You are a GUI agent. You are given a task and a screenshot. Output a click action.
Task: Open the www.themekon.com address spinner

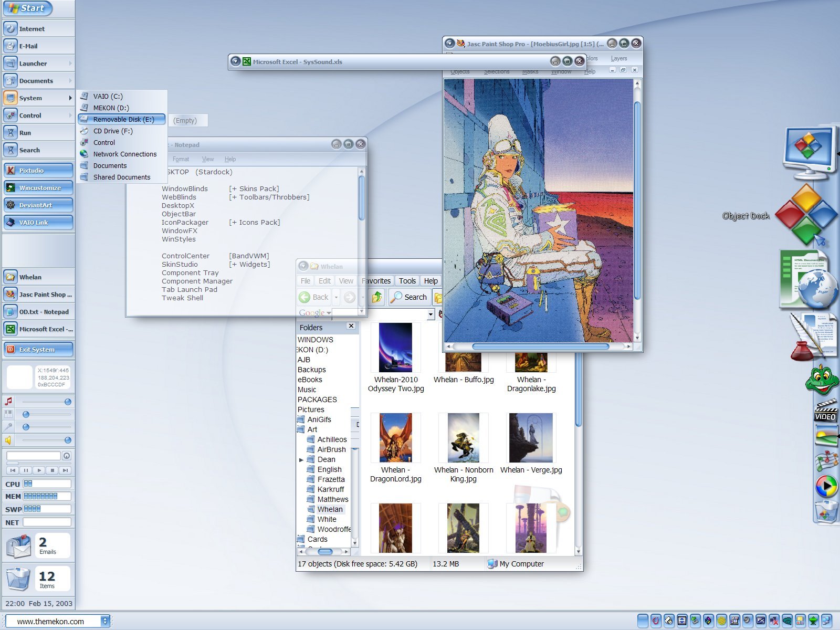tap(105, 621)
